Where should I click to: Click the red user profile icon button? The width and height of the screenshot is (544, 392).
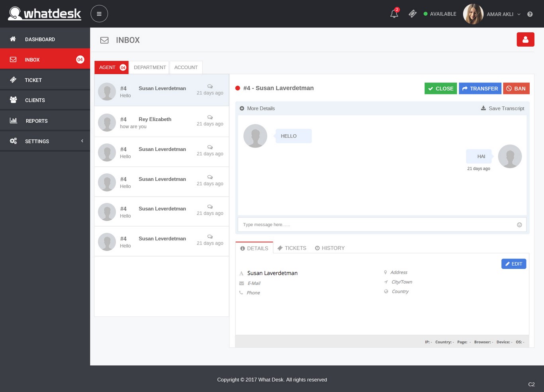click(525, 39)
